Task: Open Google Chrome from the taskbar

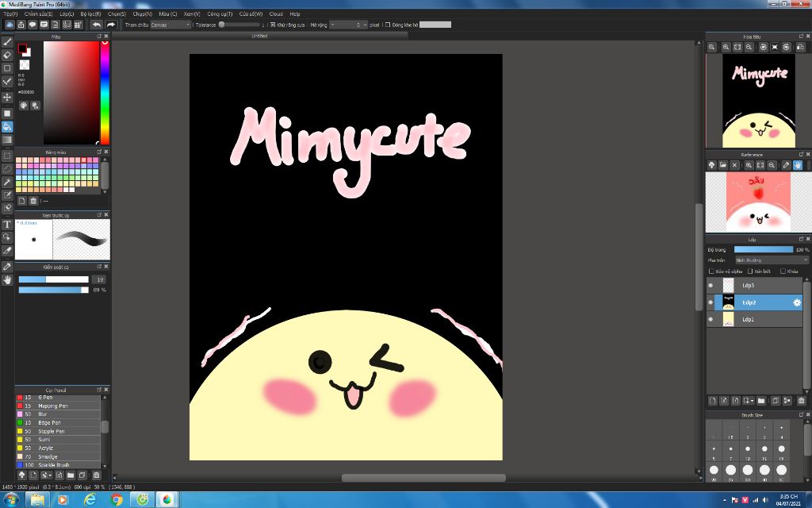Action: coord(117,500)
